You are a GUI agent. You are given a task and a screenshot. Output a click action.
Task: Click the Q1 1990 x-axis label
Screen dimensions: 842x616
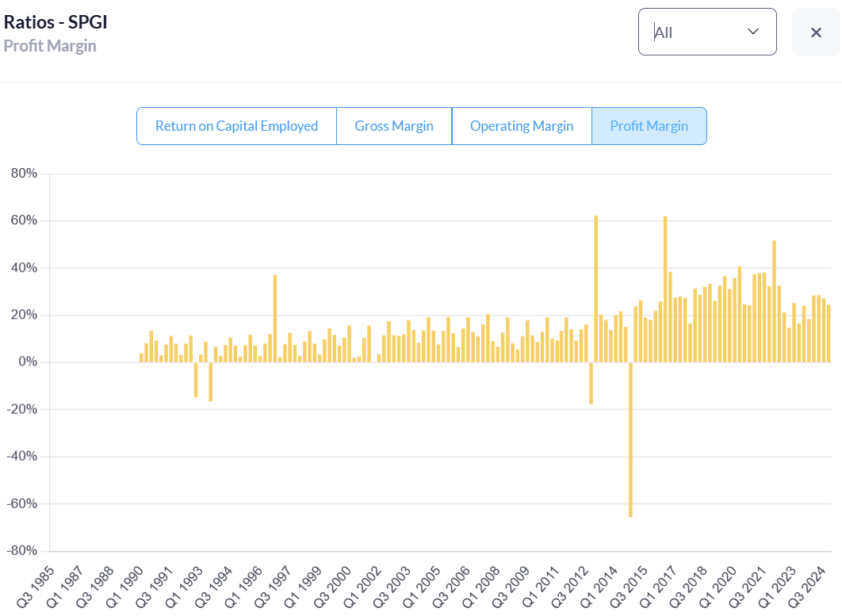point(125,587)
